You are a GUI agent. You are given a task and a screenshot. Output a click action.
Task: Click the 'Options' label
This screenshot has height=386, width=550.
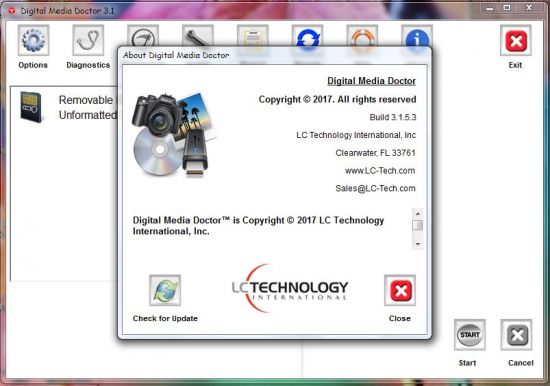tap(33, 65)
